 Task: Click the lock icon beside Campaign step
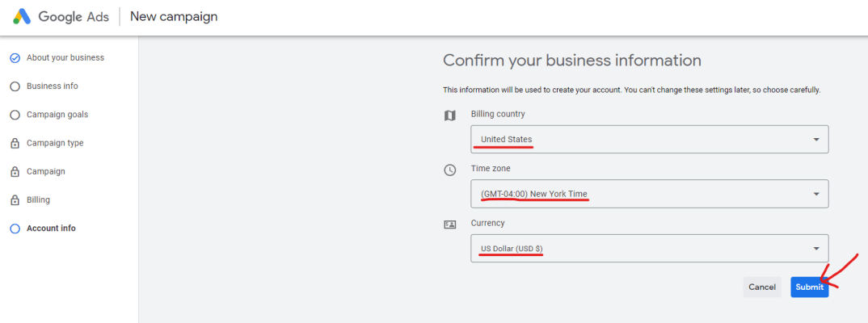click(15, 172)
